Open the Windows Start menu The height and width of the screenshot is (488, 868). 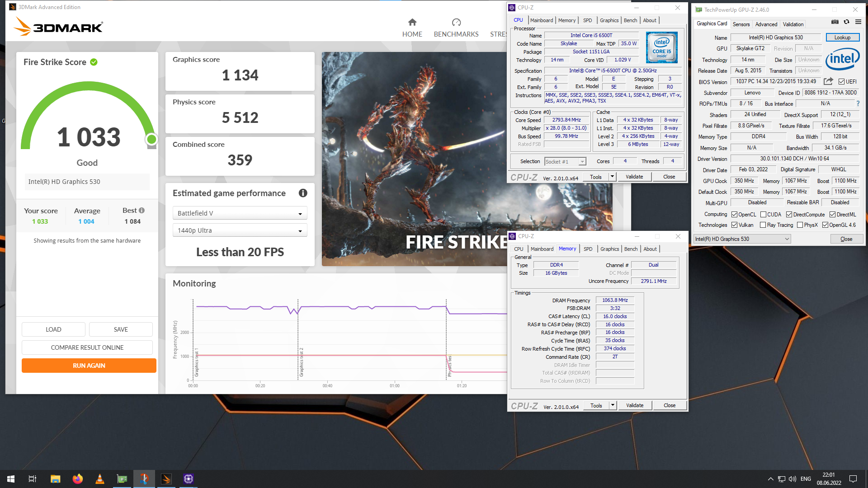11,479
